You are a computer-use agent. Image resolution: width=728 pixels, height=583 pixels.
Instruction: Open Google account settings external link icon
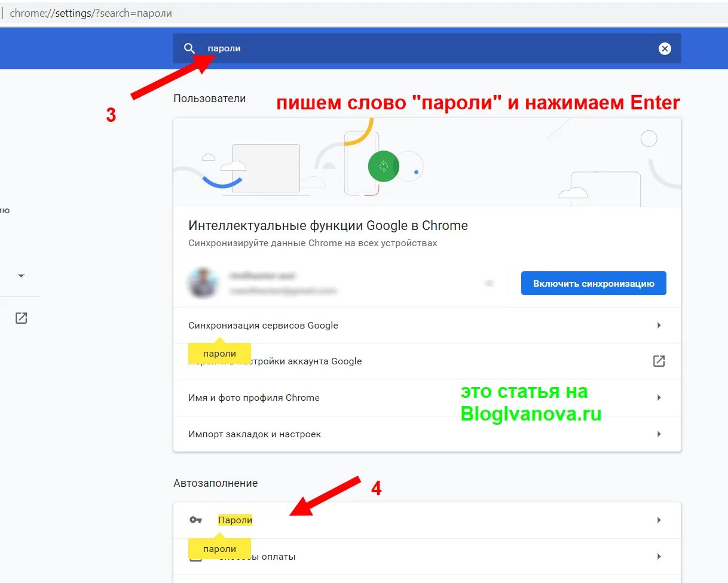click(x=659, y=361)
